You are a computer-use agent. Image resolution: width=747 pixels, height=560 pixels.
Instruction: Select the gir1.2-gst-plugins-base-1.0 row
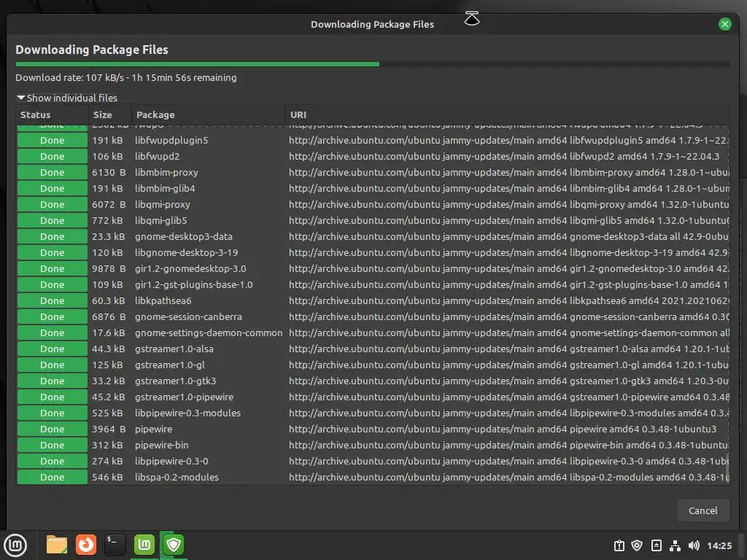[373, 285]
